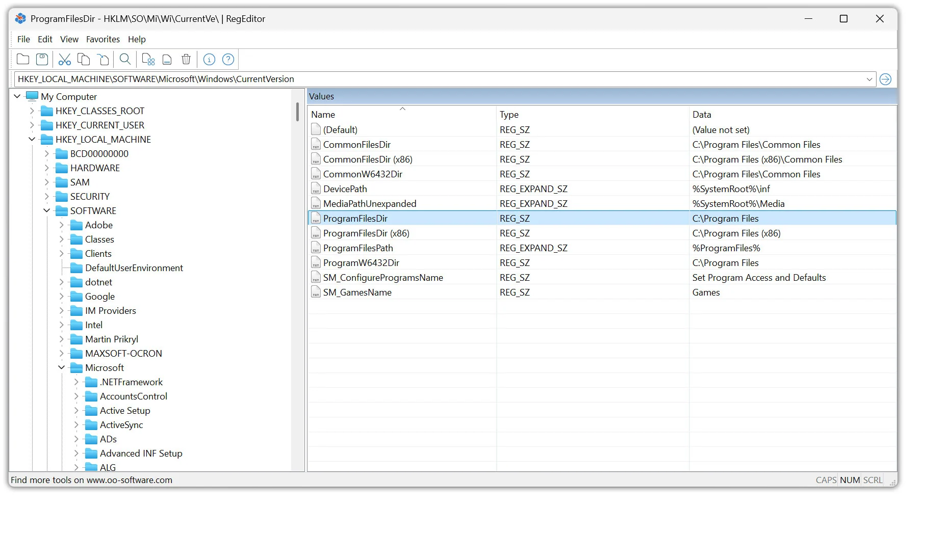Click the file icon beside (Default) value
The width and height of the screenshot is (951, 560).
point(316,129)
